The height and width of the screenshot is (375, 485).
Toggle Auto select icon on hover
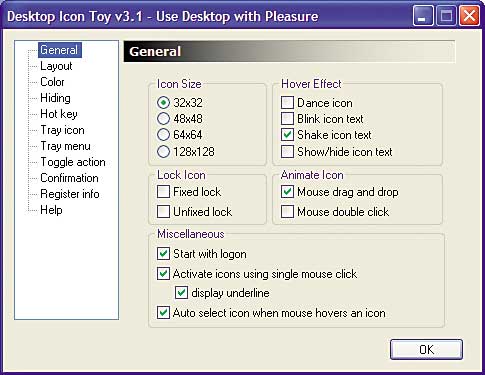(x=163, y=313)
